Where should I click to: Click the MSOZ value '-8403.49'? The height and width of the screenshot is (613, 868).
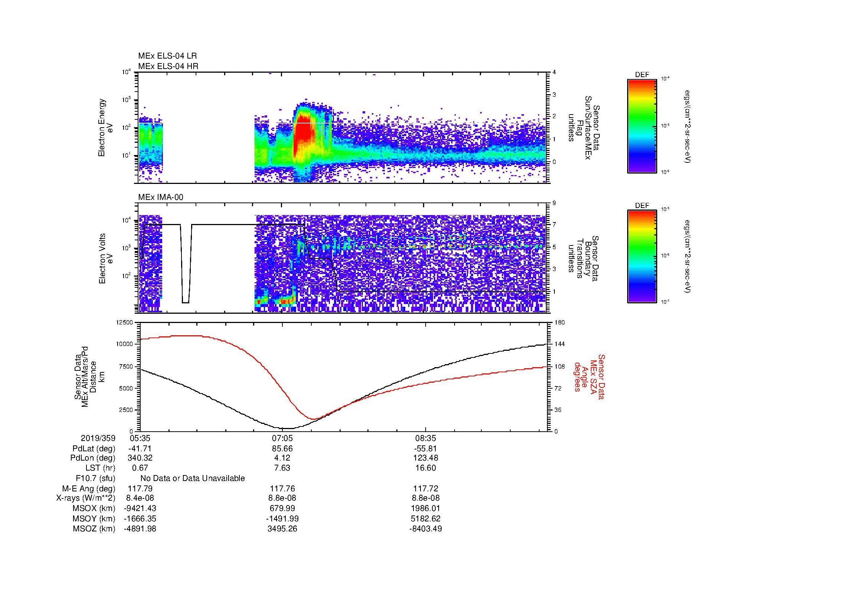(x=426, y=529)
